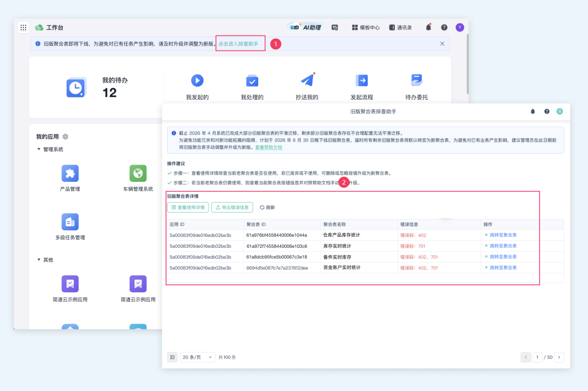The image size is (588, 391).
Task: Open 我处理的 checkmark icon
Action: click(x=252, y=81)
